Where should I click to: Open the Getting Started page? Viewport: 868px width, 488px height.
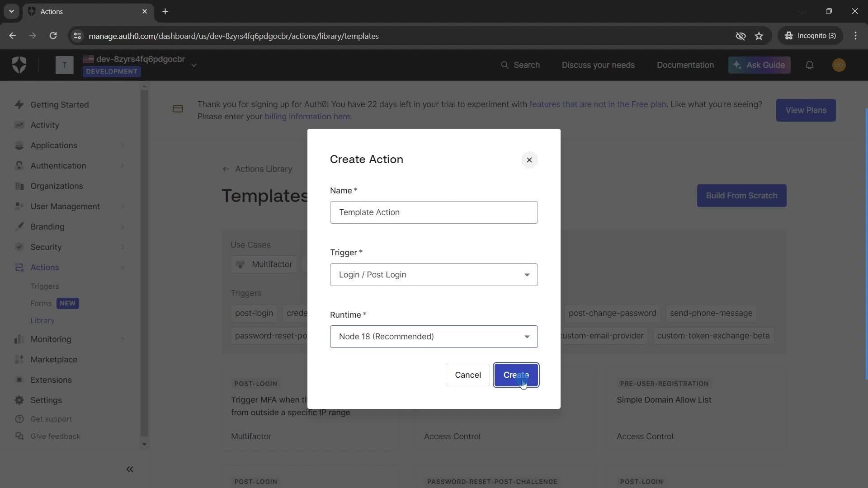(x=60, y=105)
